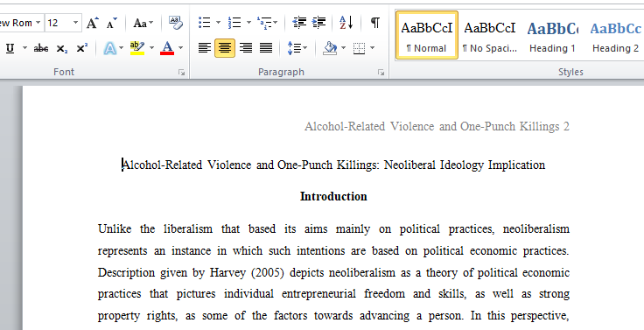
Task: Align text right
Action: point(246,48)
